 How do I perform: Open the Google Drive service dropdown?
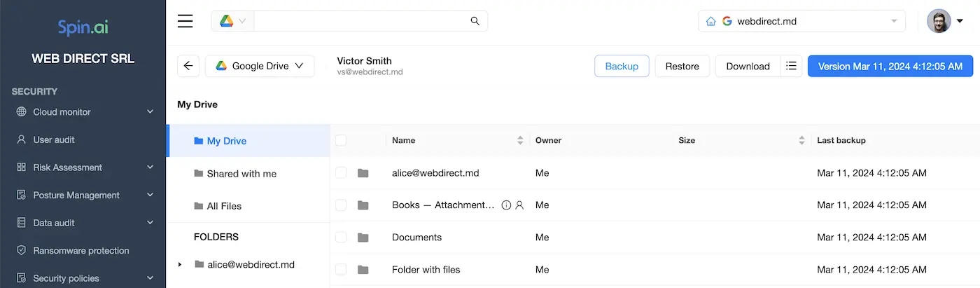[260, 66]
